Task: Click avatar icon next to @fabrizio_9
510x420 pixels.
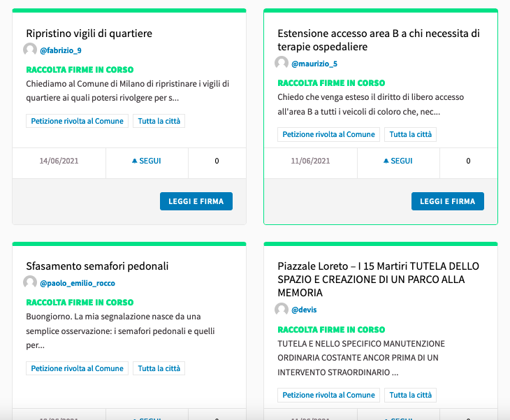Action: pos(30,50)
